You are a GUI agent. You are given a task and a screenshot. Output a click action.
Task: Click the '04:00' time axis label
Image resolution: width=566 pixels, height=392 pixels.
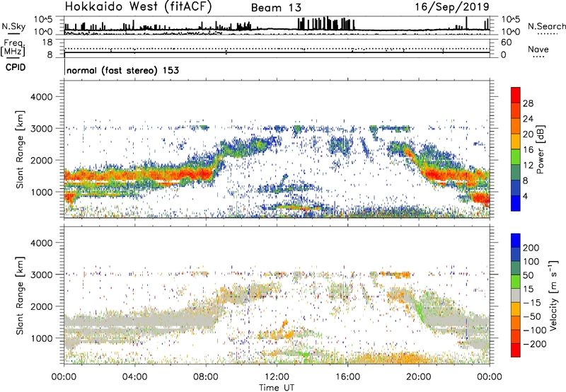[135, 377]
